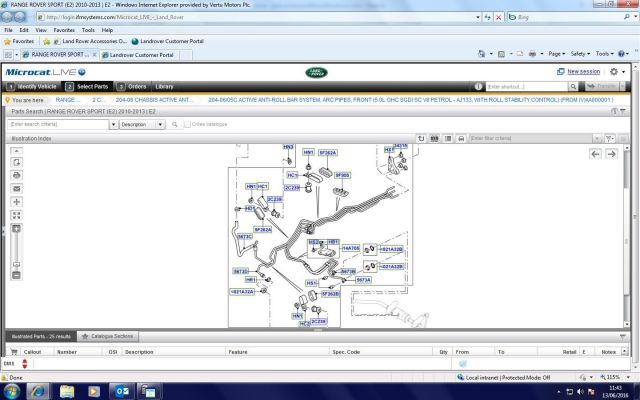Click the New session link

pos(583,71)
